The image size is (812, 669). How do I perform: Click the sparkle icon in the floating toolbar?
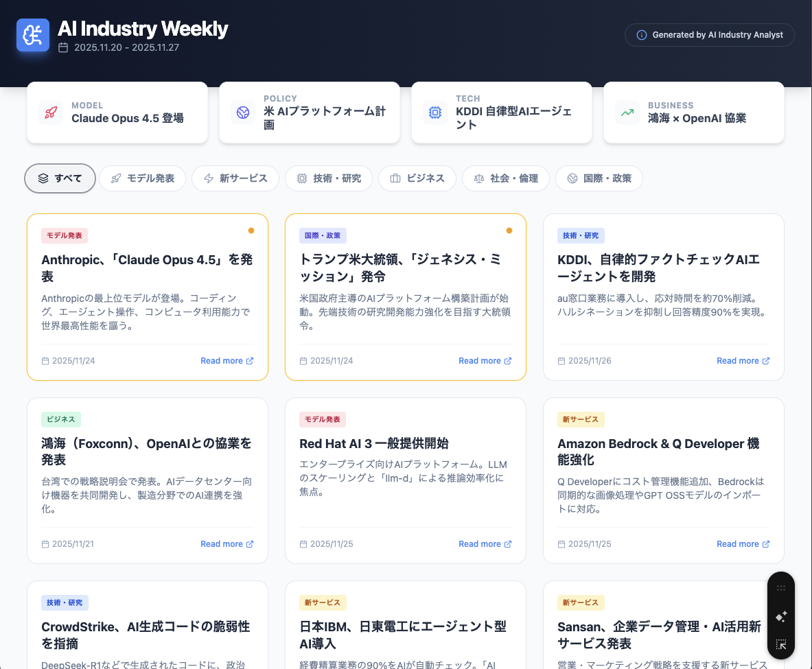coord(781,617)
